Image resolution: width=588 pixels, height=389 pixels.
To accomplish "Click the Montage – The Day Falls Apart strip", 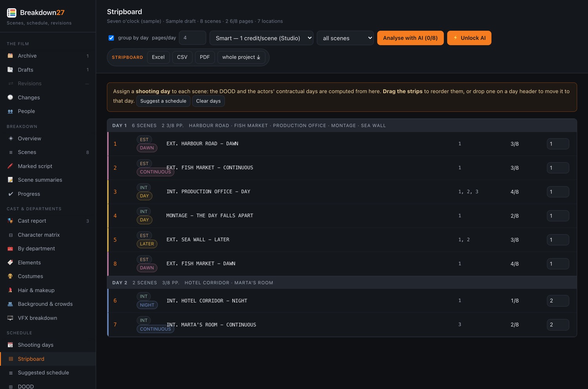I will tap(342, 216).
